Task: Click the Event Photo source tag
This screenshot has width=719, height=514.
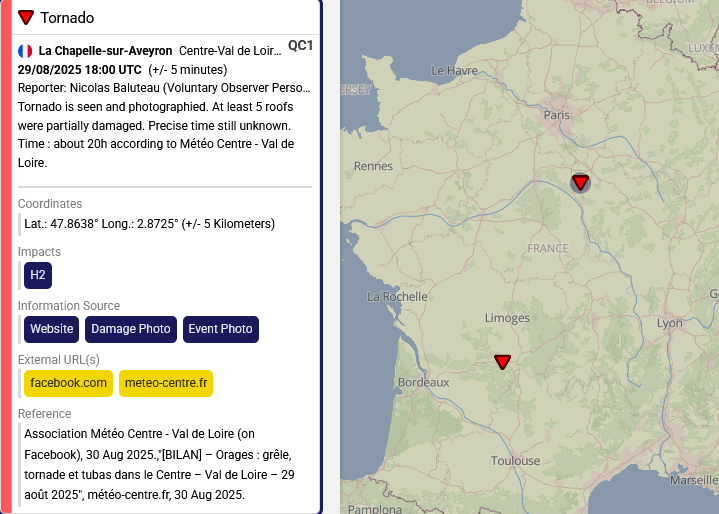Action: 221,329
